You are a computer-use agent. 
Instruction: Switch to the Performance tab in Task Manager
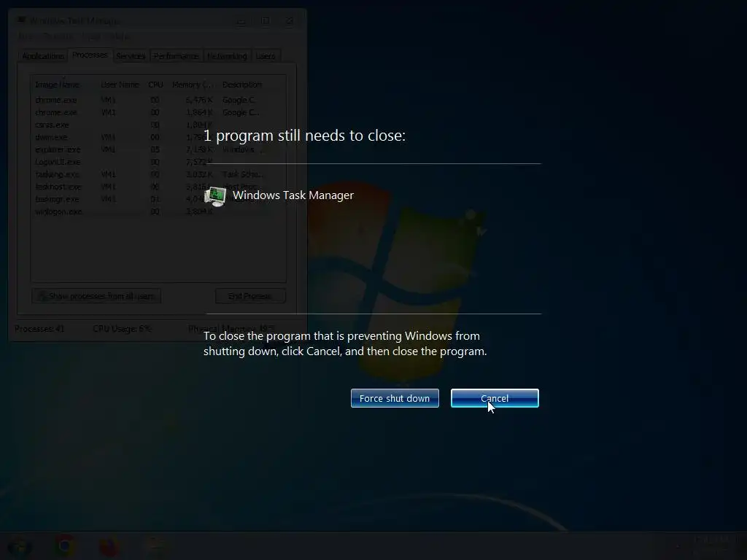[176, 55]
